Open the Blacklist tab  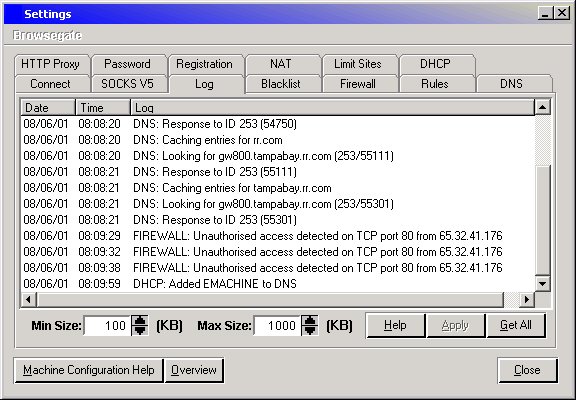[283, 84]
